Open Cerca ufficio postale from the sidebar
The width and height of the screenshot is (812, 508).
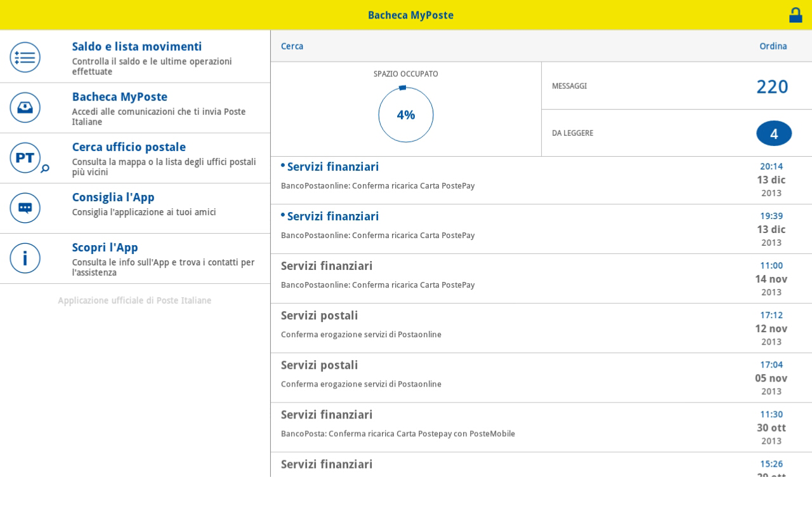click(129, 147)
